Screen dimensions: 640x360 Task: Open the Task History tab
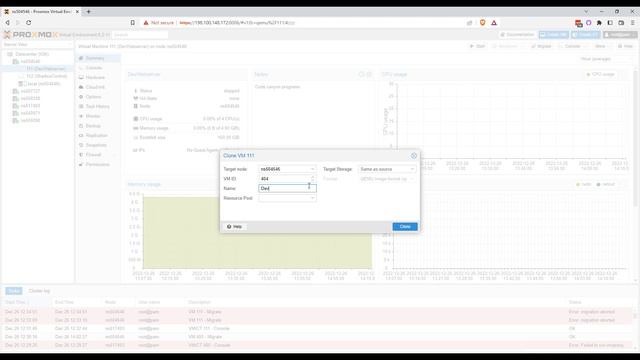click(98, 107)
